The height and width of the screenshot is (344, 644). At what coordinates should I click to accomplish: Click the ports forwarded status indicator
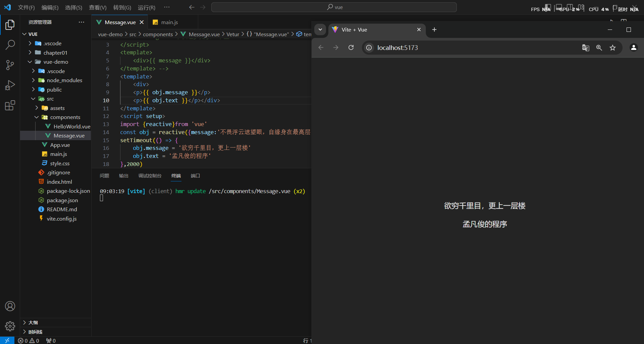point(51,341)
